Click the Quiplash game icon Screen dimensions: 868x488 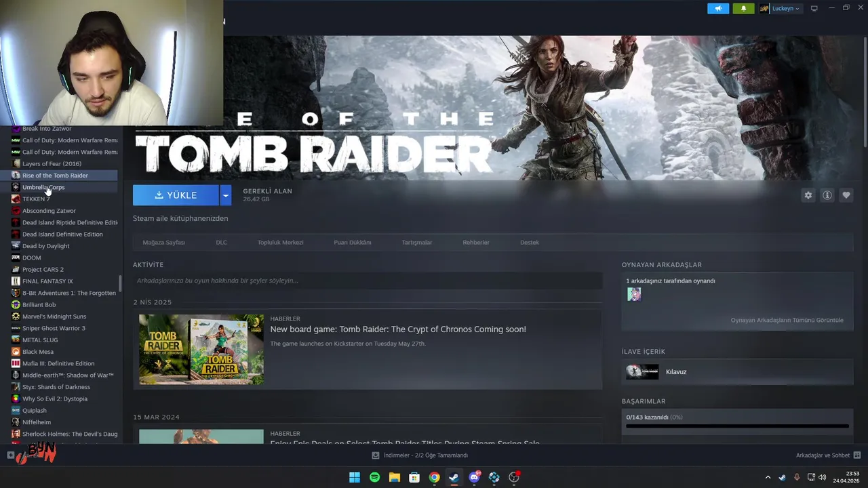[16, 410]
